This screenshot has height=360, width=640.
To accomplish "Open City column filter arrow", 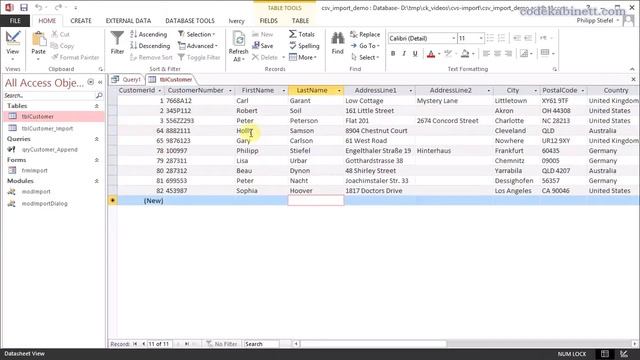I will [x=535, y=91].
